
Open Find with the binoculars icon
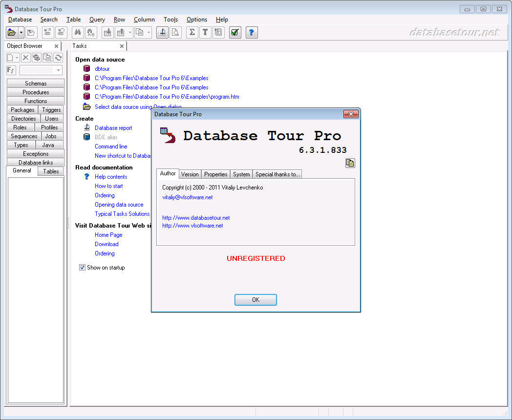click(x=78, y=32)
